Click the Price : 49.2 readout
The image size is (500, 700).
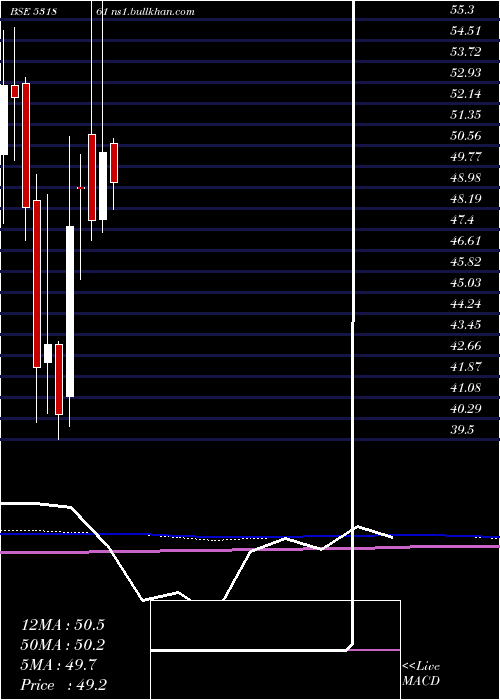point(63,685)
